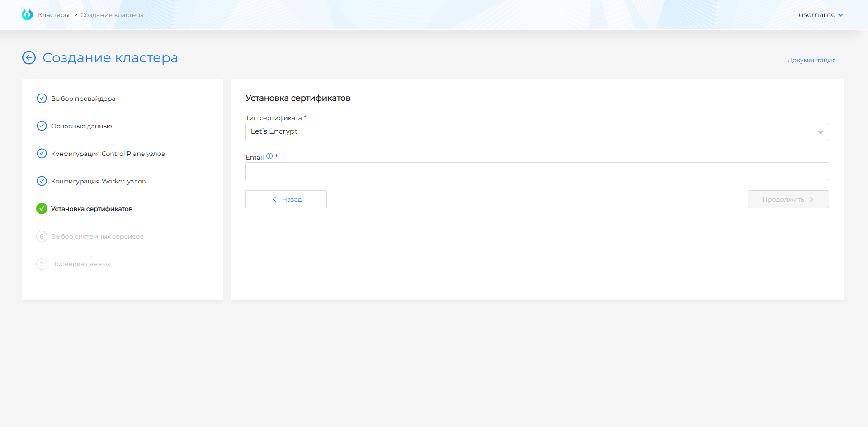This screenshot has height=427, width=868.
Task: Click the app logo in header
Action: tap(27, 15)
